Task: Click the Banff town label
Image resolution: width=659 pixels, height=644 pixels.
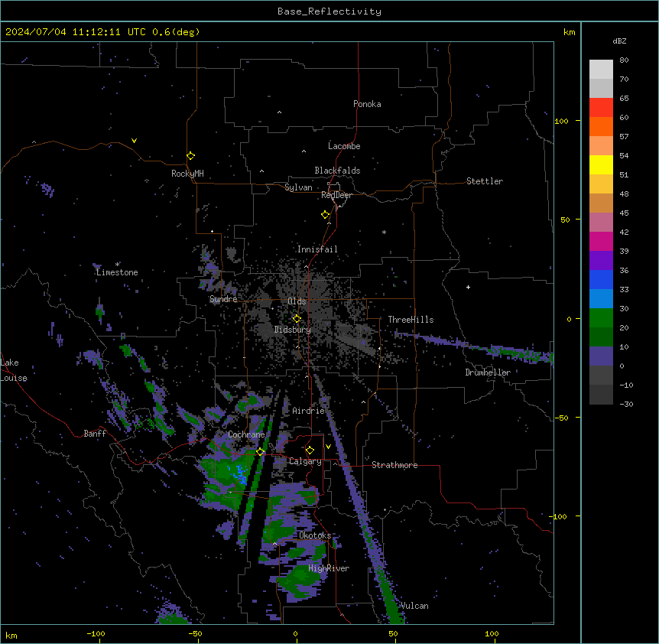Action: coord(95,434)
